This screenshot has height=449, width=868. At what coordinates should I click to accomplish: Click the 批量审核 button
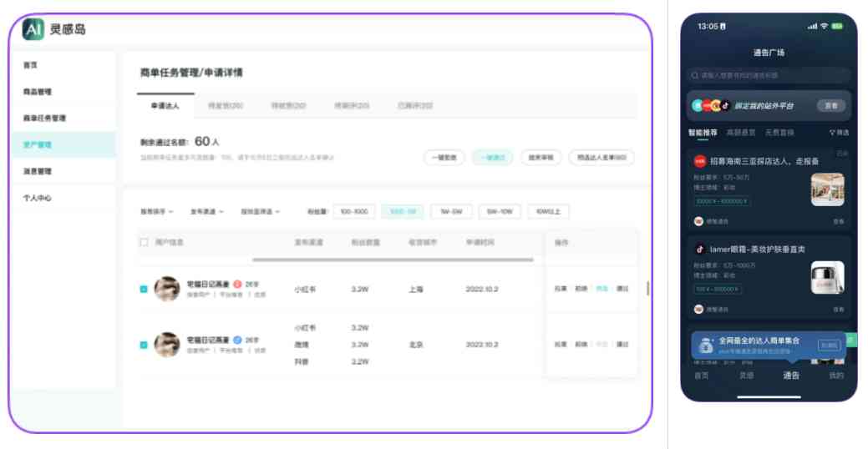541,158
